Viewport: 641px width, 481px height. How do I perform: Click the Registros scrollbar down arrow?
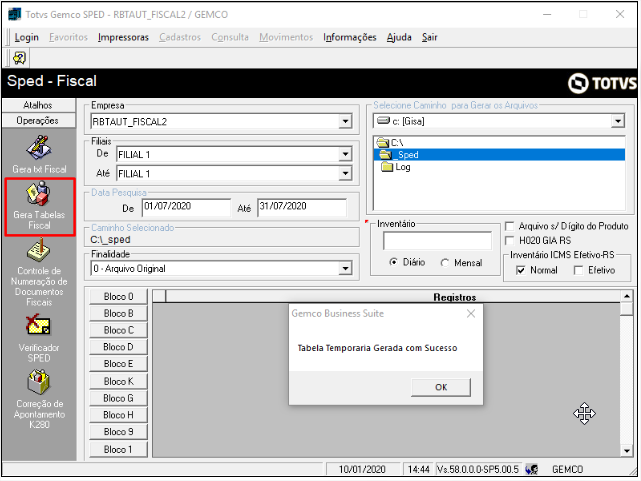[x=627, y=451]
